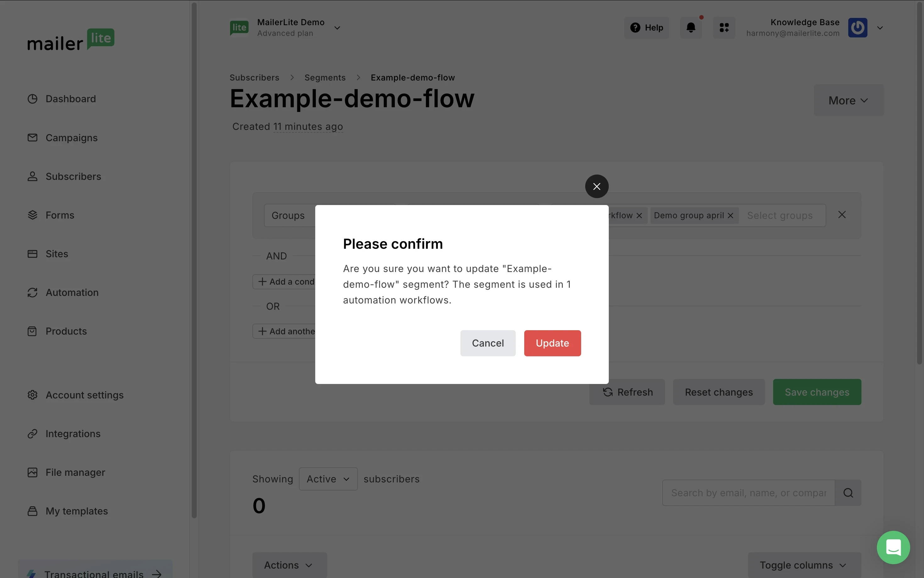924x578 pixels.
Task: Click the notification bell icon
Action: pyautogui.click(x=690, y=28)
